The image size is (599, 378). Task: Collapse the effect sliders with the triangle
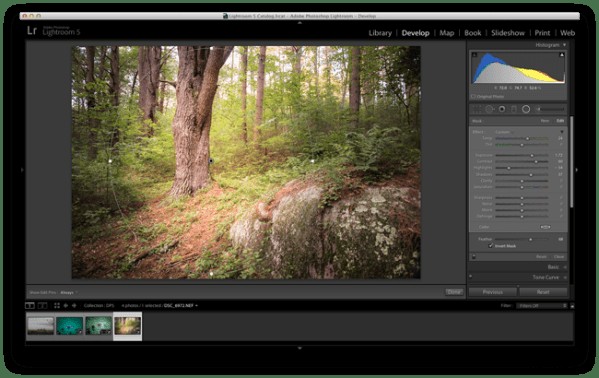click(x=562, y=132)
